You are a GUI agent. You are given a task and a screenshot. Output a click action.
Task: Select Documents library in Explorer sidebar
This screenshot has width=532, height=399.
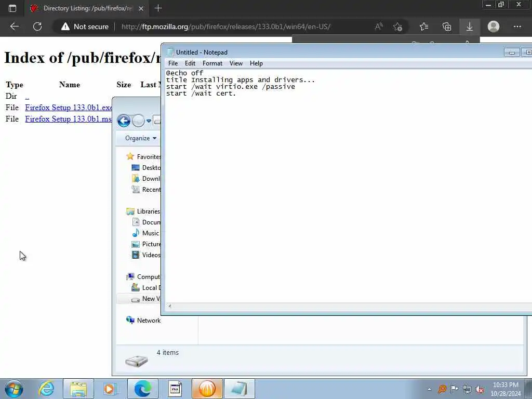point(146,222)
